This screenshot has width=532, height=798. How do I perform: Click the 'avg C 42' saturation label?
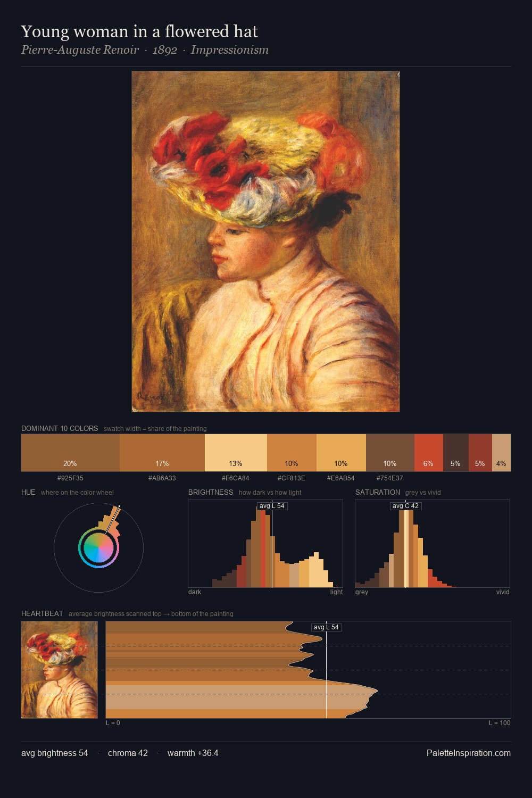(405, 506)
